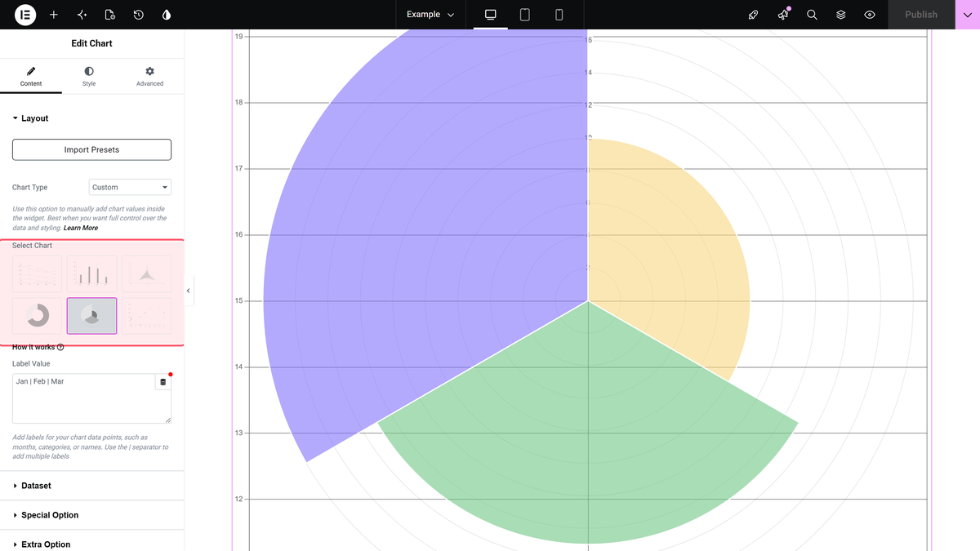Screen dimensions: 980x551
Task: Open the site theme droplet icon
Action: click(167, 15)
